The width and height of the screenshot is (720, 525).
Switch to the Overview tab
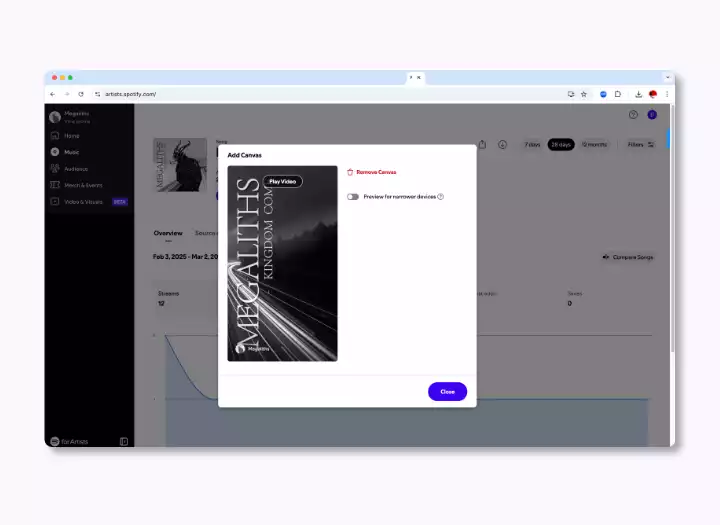pos(168,233)
